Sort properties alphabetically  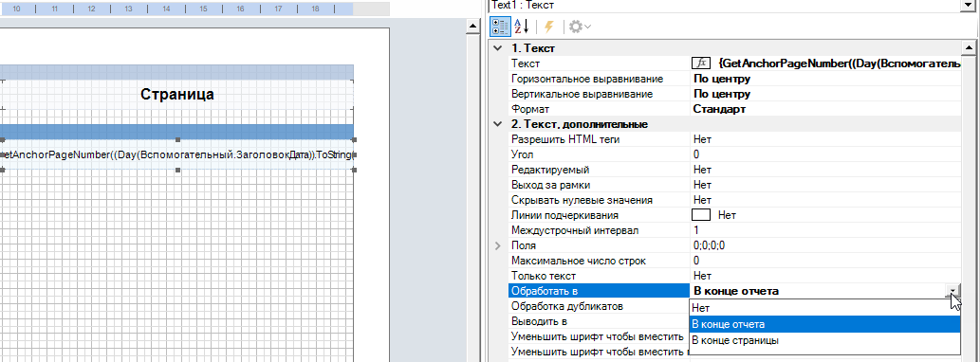[x=521, y=27]
